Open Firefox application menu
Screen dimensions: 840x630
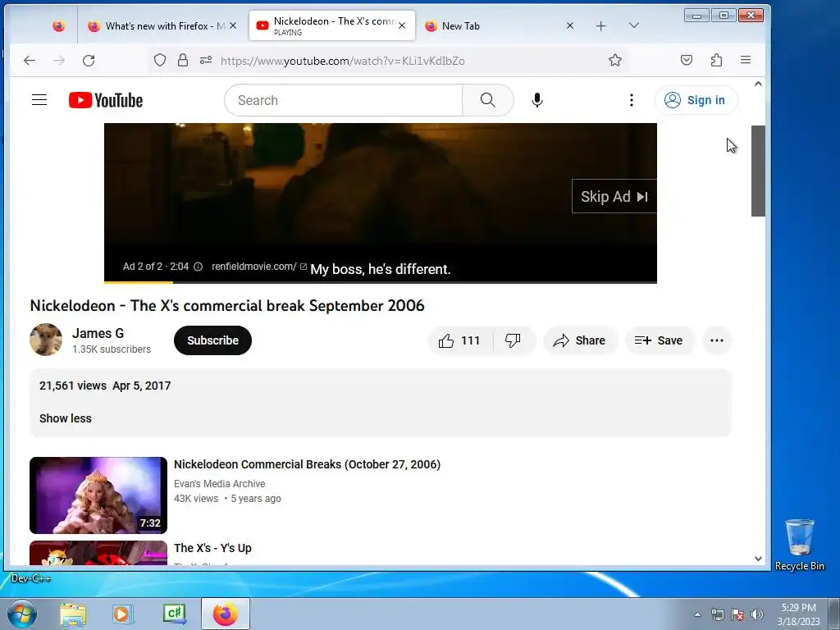tap(745, 60)
